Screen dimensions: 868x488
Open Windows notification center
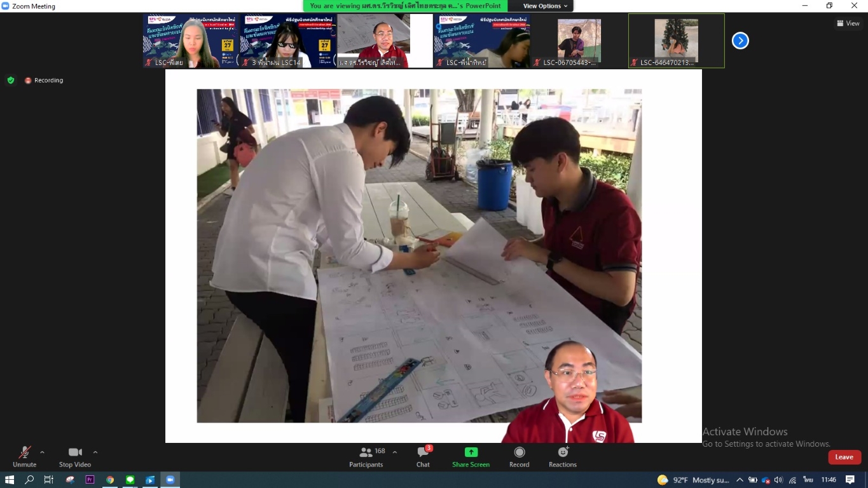tap(850, 480)
